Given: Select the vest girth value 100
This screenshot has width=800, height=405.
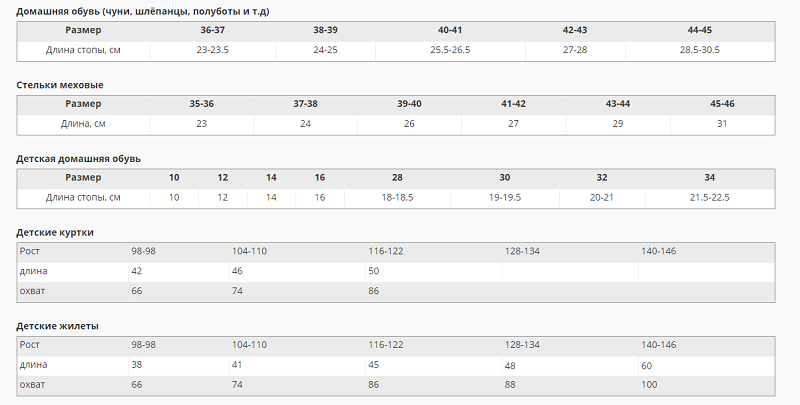Looking at the screenshot, I should [650, 385].
